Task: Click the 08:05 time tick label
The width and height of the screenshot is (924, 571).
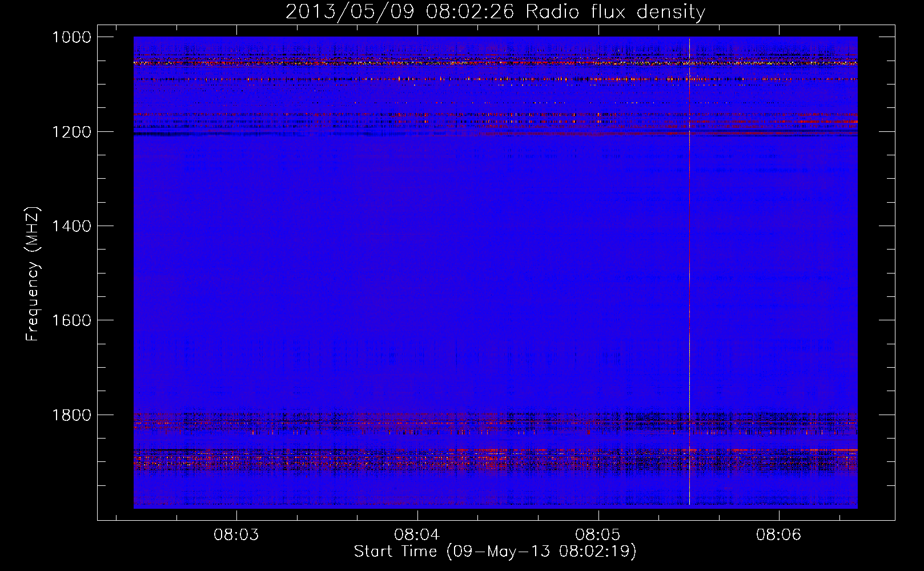Action: point(598,535)
